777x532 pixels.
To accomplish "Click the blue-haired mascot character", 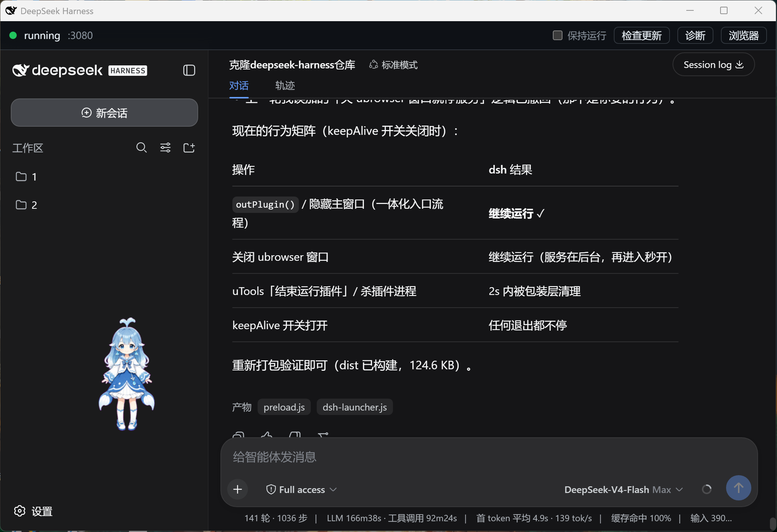I will tap(126, 374).
